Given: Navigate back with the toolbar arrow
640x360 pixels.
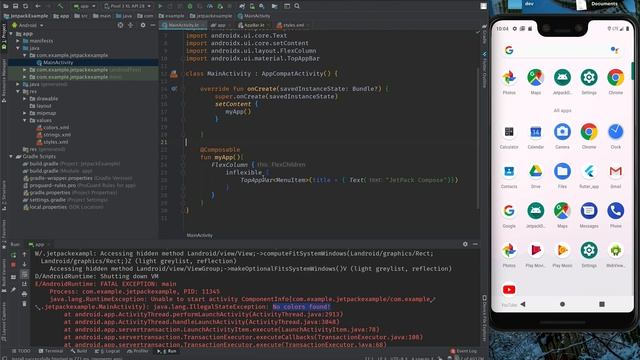Looking at the screenshot, I should coord(38,6).
